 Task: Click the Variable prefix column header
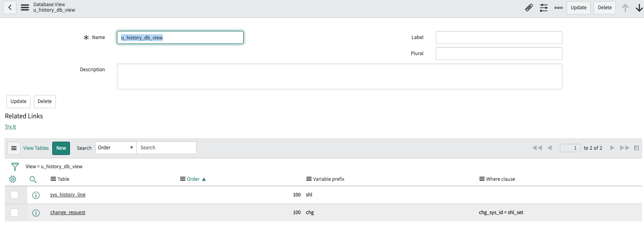click(x=328, y=179)
